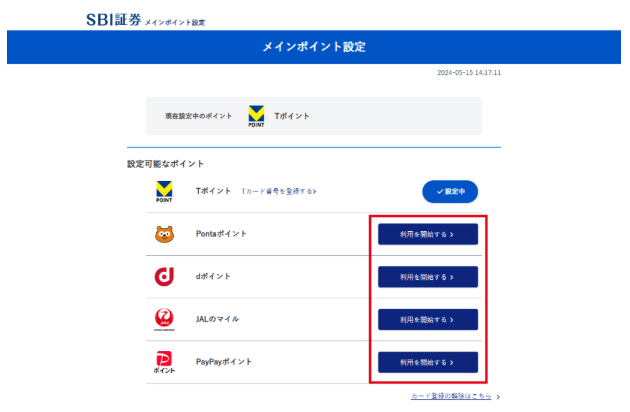Click the 設定中 button for Tポイント
This screenshot has width=630, height=412.
(450, 192)
